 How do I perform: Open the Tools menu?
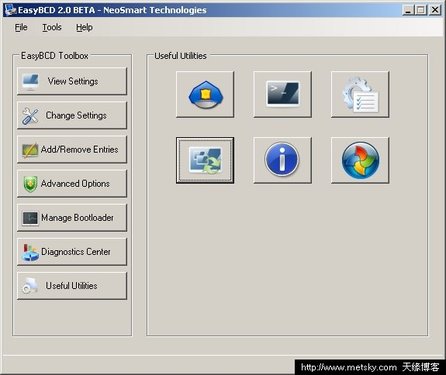click(52, 27)
